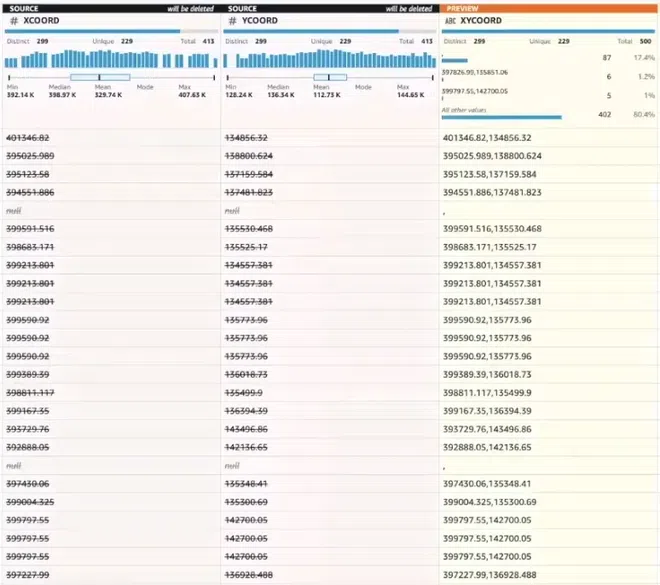Click preview cell 399004.325,135300.69
660x585 pixels.
tap(490, 502)
